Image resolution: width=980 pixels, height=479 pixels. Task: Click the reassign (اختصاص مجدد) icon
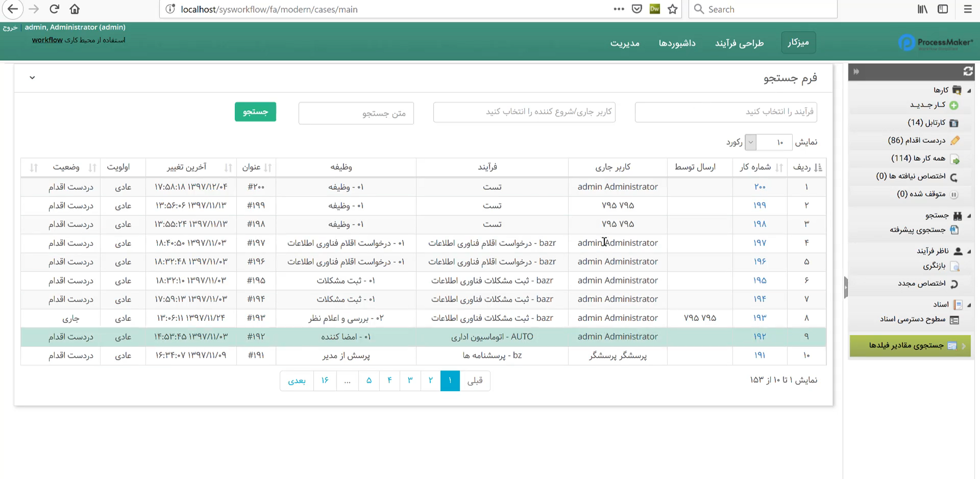(x=954, y=284)
